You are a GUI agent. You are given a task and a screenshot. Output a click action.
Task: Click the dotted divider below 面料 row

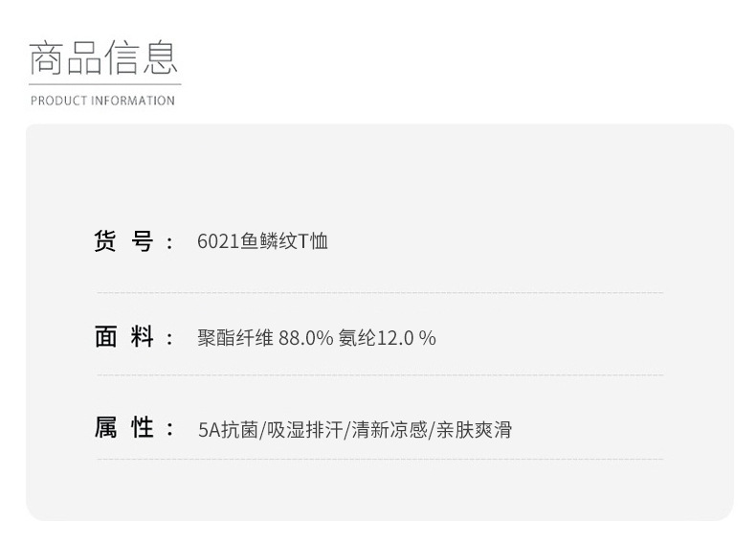(x=380, y=374)
